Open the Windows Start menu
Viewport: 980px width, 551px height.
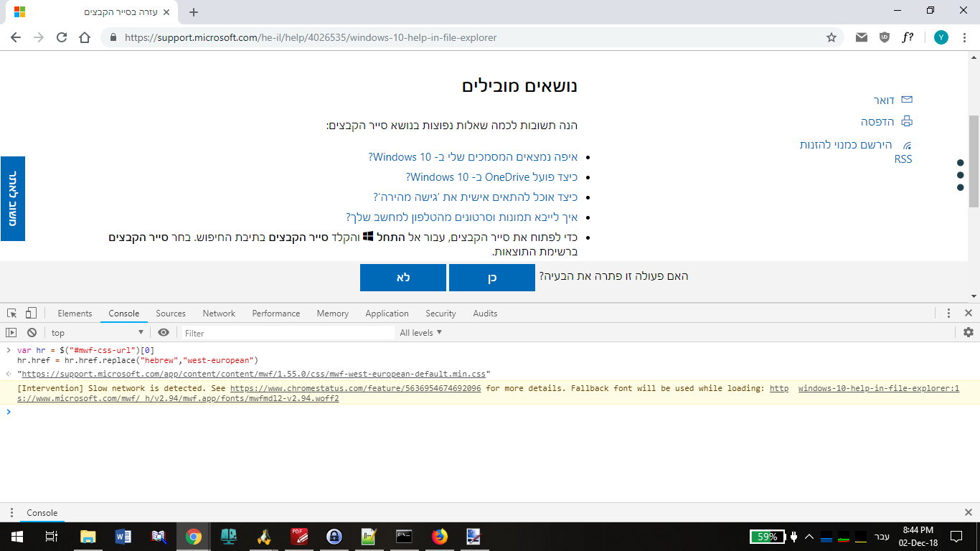17,537
